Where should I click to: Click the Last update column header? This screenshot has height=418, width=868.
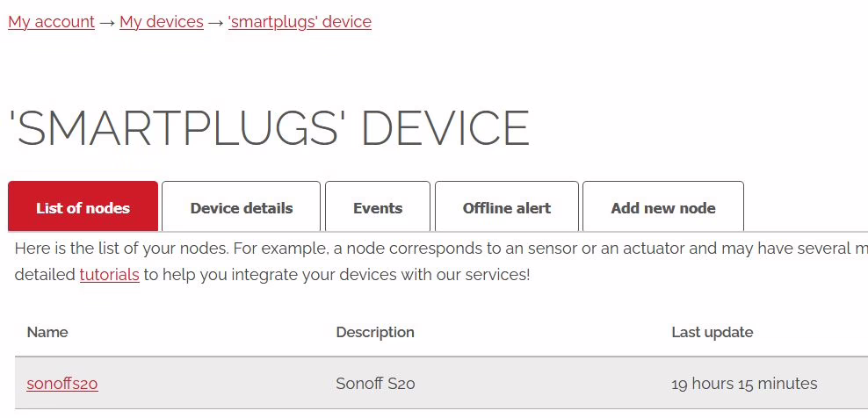point(712,332)
